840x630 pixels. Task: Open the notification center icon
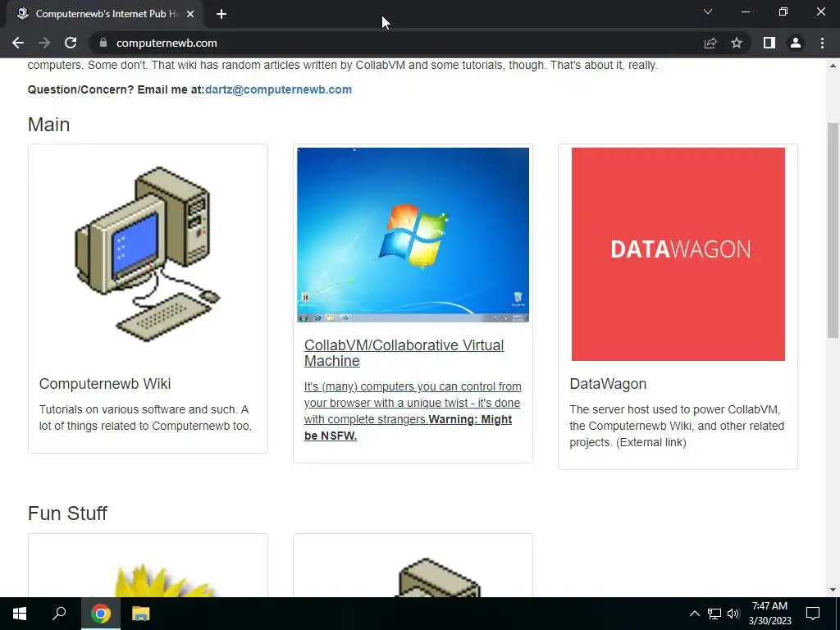pos(813,614)
